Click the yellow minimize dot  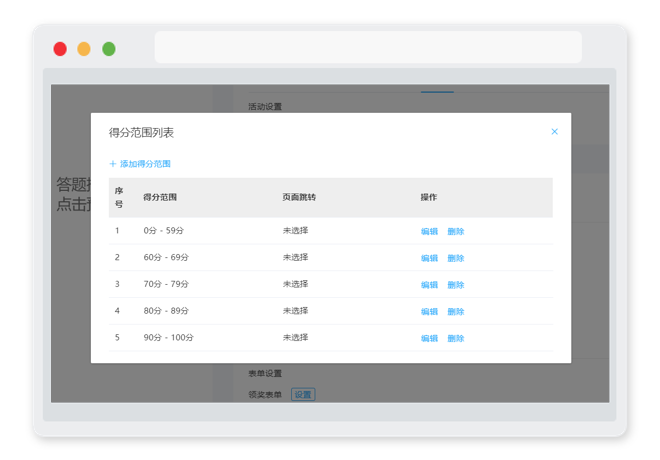[x=84, y=49]
